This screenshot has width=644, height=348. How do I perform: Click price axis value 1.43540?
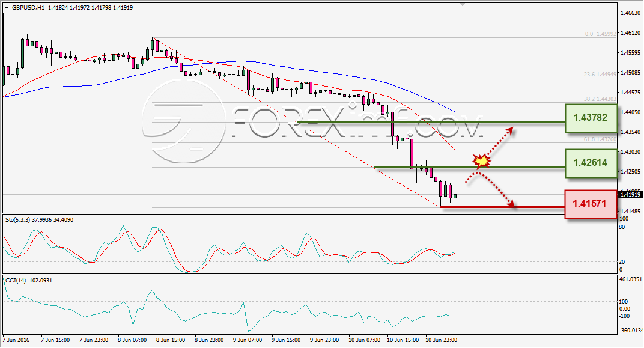point(630,132)
